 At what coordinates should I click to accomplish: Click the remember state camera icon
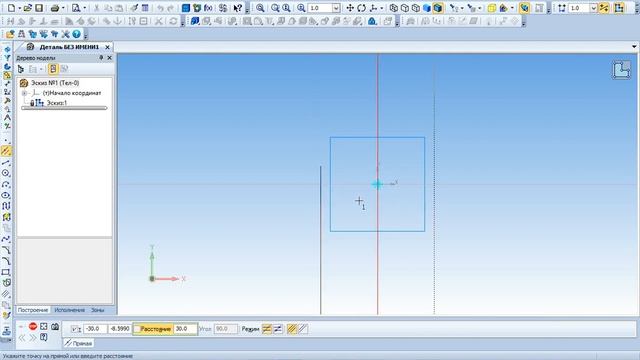coord(55,326)
